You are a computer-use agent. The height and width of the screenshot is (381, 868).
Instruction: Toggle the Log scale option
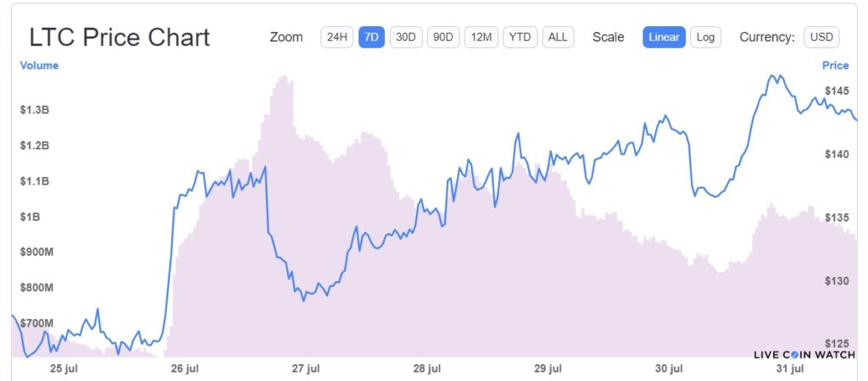point(705,37)
